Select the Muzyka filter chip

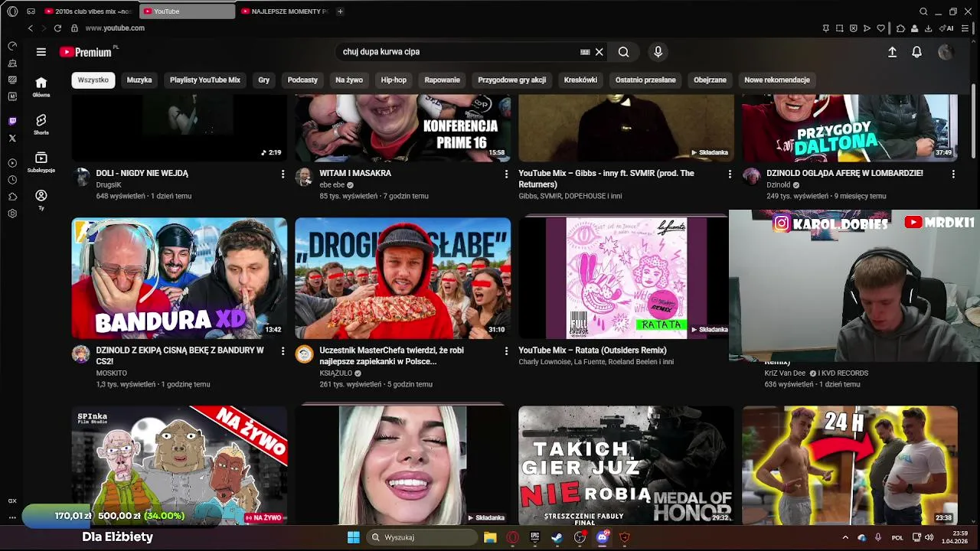click(x=139, y=80)
